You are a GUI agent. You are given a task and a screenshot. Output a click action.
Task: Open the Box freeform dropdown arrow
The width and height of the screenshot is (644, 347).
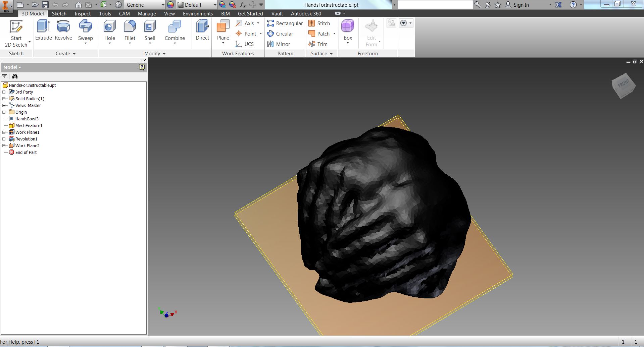pos(348,43)
